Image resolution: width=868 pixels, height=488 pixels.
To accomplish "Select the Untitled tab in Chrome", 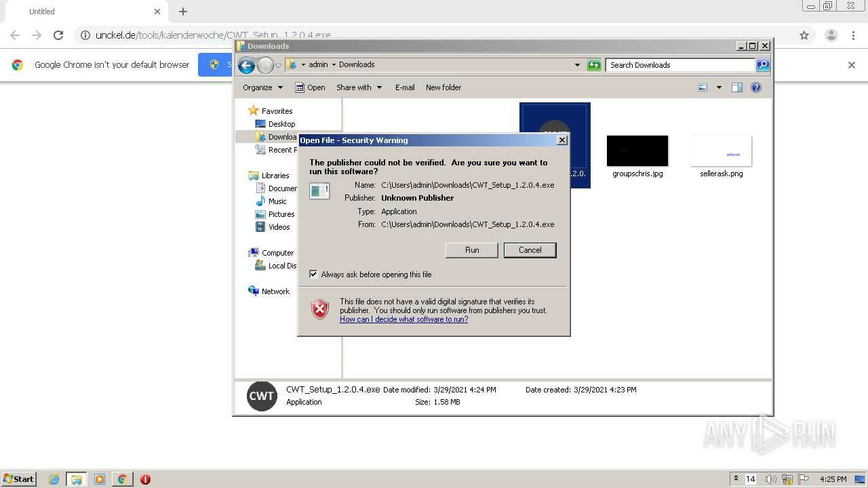I will pos(85,12).
